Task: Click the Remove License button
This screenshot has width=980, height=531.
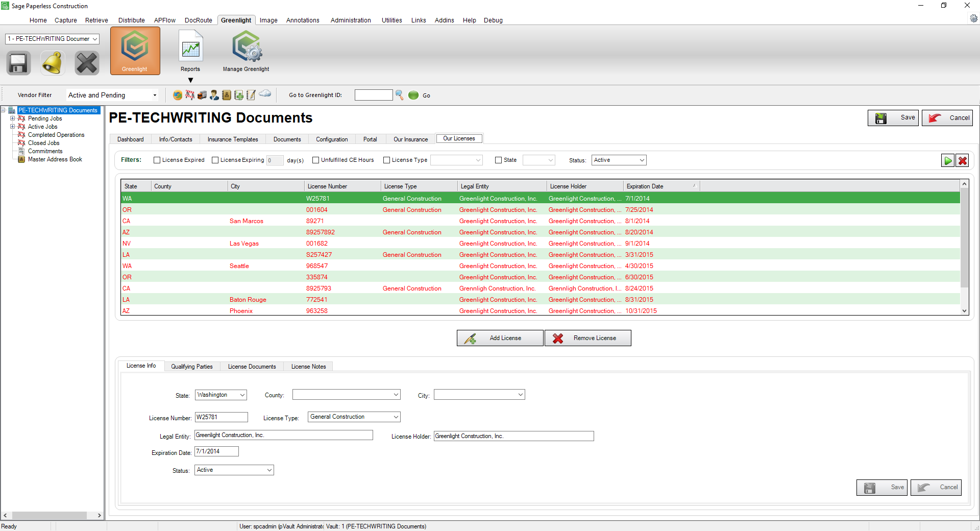Action: tap(588, 338)
